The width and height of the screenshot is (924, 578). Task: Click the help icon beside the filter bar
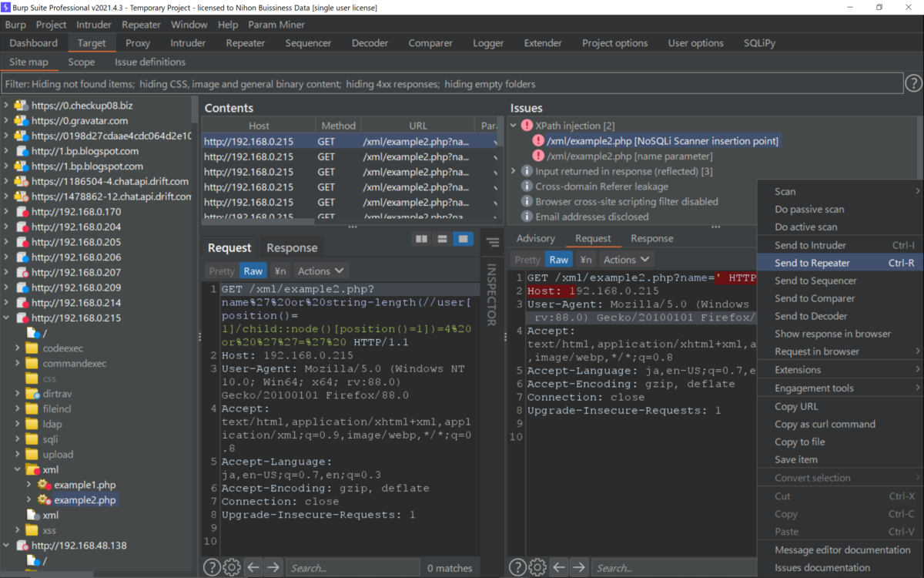[x=913, y=83]
